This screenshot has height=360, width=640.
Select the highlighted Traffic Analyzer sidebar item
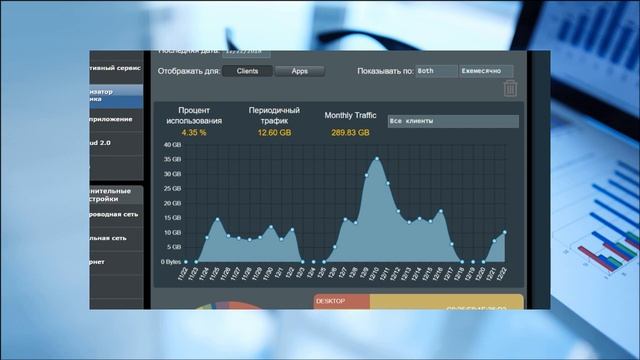tap(116, 96)
